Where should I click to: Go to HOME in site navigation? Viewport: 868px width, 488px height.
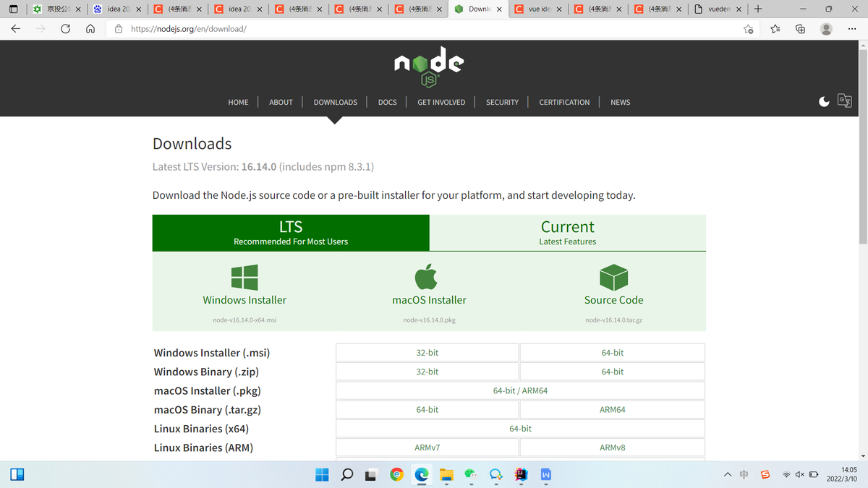(x=238, y=102)
